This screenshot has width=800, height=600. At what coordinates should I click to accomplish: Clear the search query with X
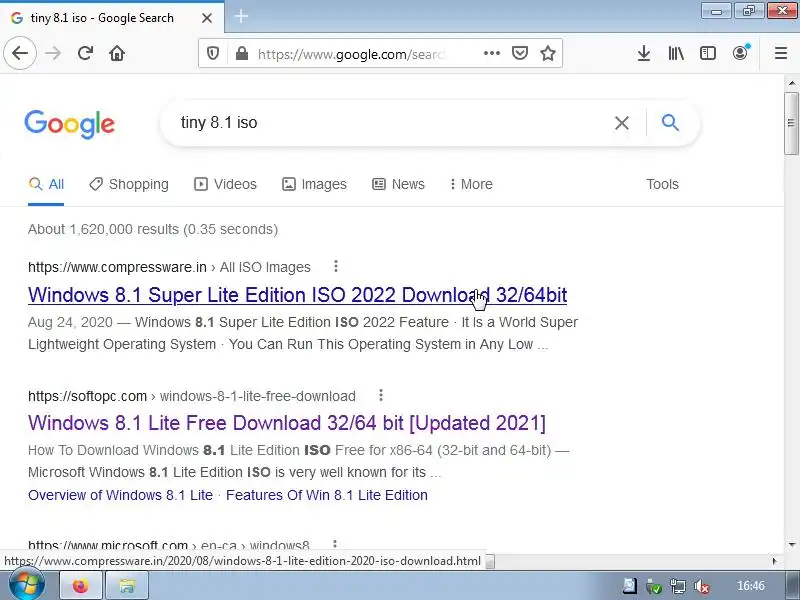click(621, 123)
